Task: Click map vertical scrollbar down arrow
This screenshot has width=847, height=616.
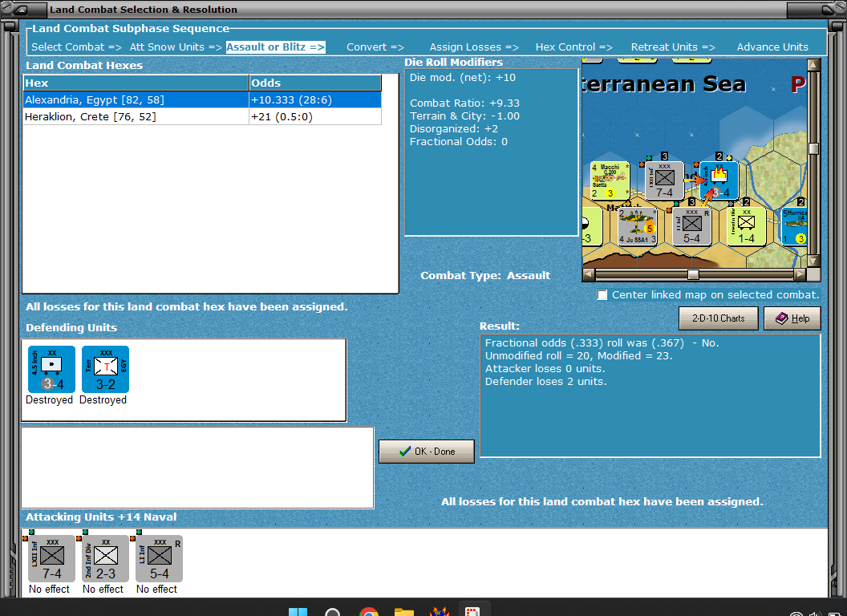Action: pos(813,261)
